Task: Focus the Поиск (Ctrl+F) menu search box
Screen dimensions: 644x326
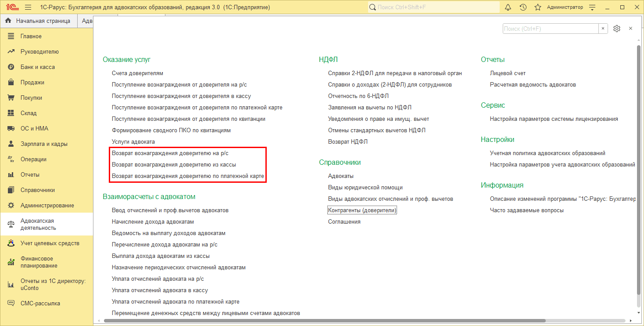Action: point(551,29)
